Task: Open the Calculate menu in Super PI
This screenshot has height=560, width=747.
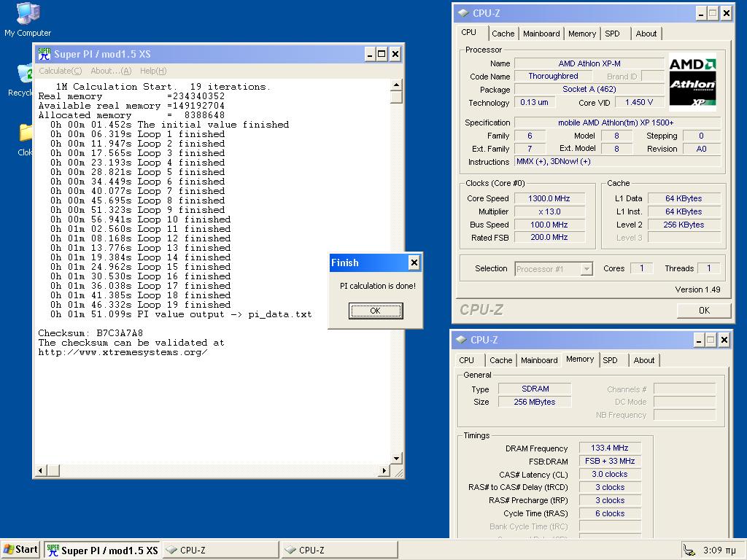Action: pos(60,71)
